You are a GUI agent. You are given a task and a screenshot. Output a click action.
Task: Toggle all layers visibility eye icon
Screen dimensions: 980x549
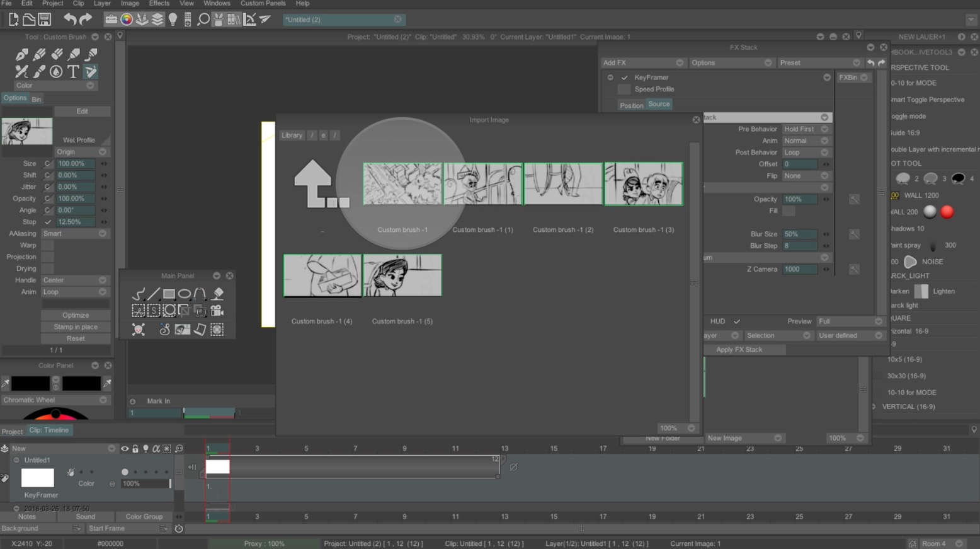point(125,449)
